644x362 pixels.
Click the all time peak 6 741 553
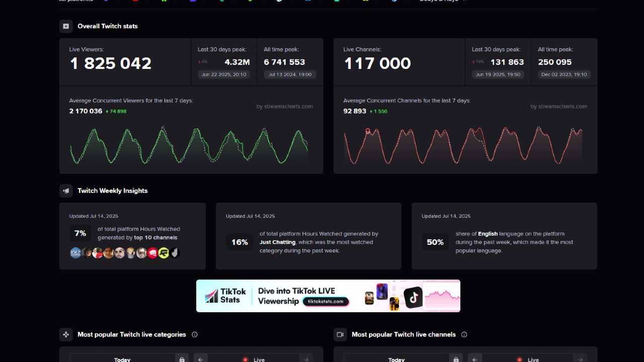pos(285,62)
